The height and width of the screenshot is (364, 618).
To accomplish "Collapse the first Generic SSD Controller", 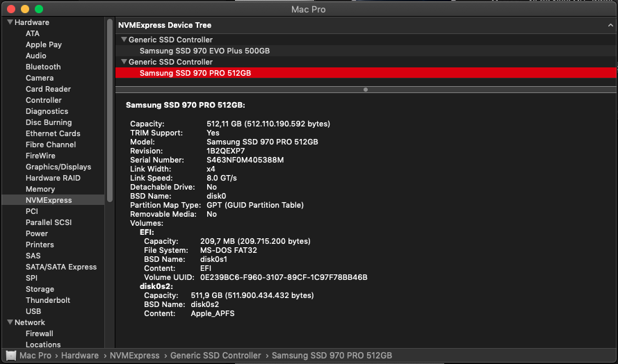I will (x=124, y=40).
